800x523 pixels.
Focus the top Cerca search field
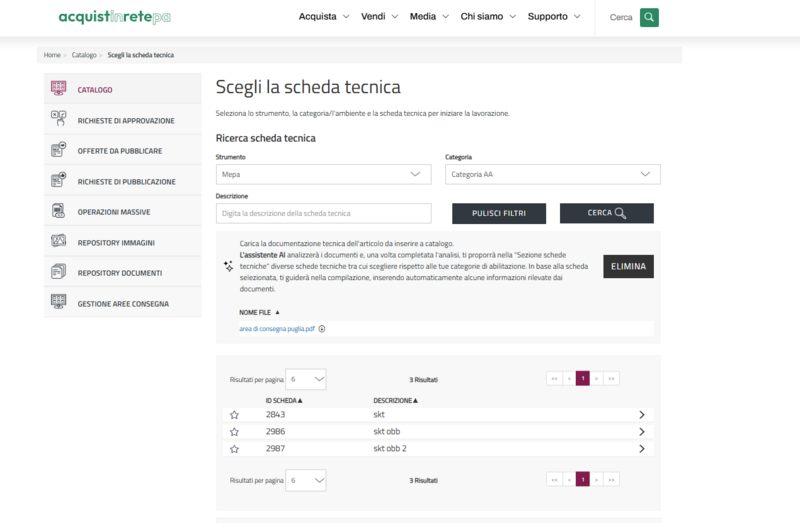pyautogui.click(x=620, y=17)
